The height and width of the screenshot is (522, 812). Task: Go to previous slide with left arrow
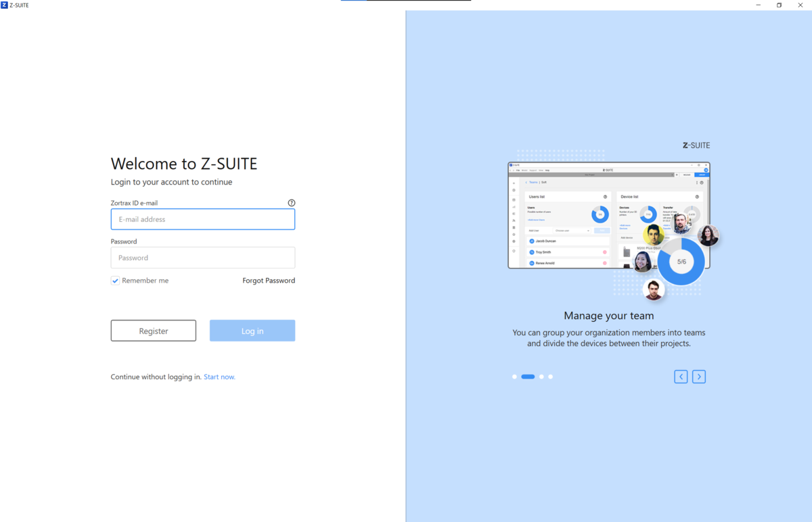681,377
